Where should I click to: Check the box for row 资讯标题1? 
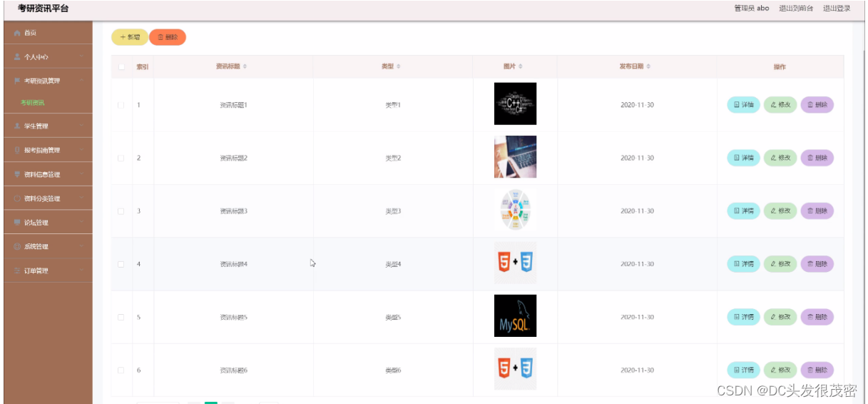click(121, 106)
